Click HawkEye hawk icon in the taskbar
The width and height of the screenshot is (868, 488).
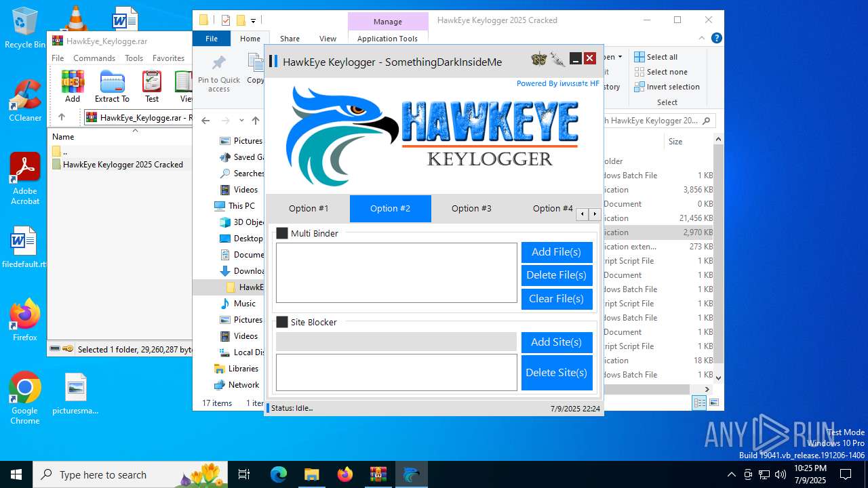tap(411, 474)
